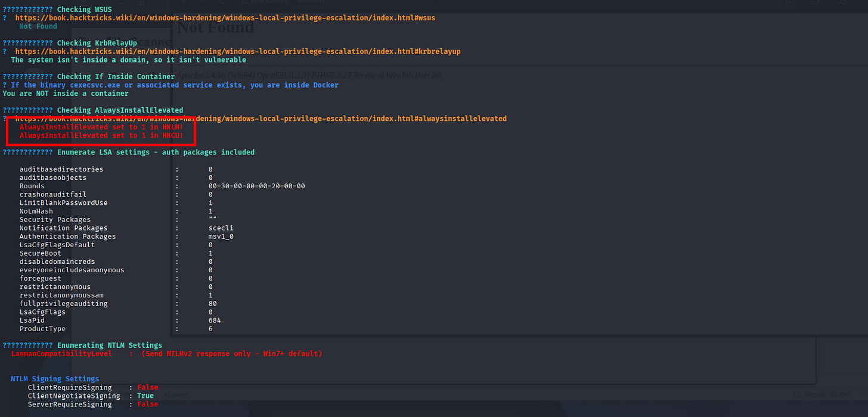The height and width of the screenshot is (417, 868).
Task: Click the ServerRequireSigning False value
Action: click(148, 404)
